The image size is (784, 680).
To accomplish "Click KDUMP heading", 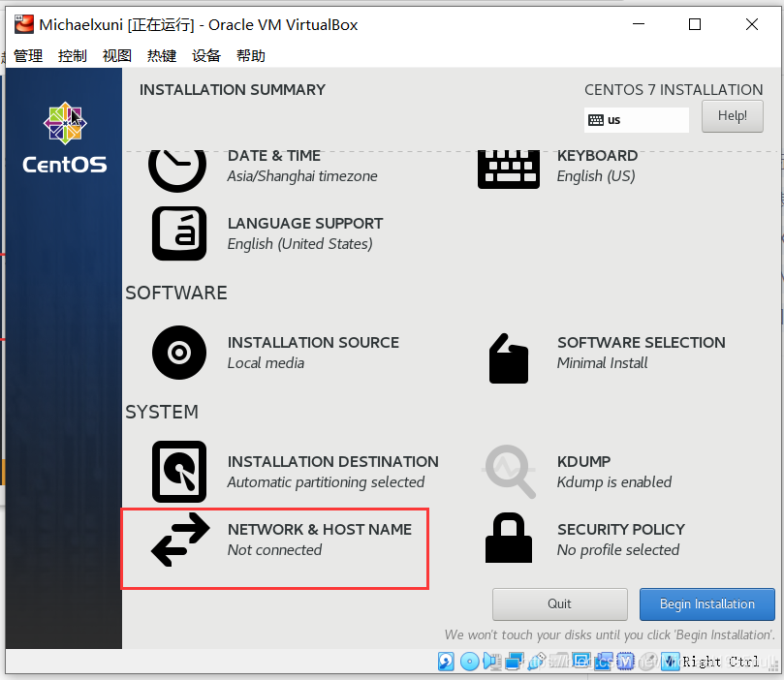I will 583,461.
